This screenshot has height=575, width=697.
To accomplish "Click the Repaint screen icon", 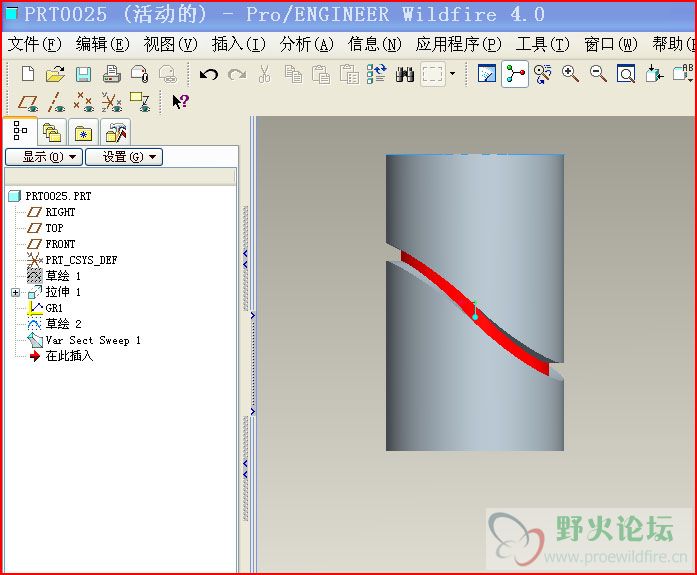I will coord(487,74).
